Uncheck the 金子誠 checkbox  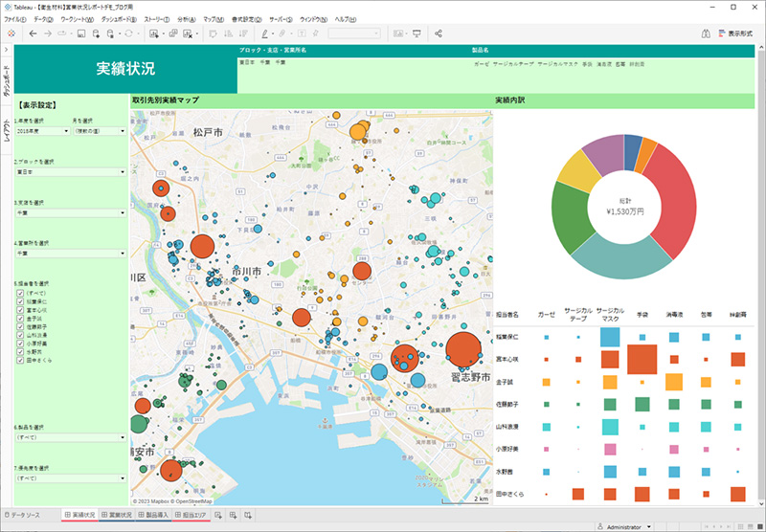[x=20, y=317]
